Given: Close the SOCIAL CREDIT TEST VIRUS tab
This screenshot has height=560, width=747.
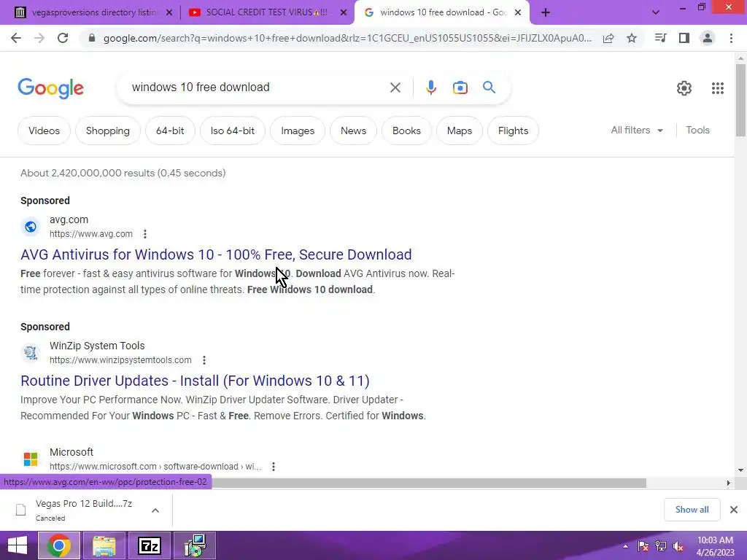Looking at the screenshot, I should click(344, 13).
